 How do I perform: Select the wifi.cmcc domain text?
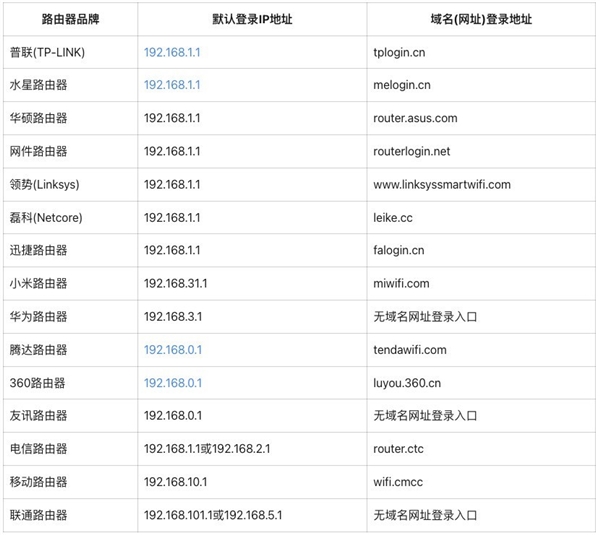[x=398, y=482]
